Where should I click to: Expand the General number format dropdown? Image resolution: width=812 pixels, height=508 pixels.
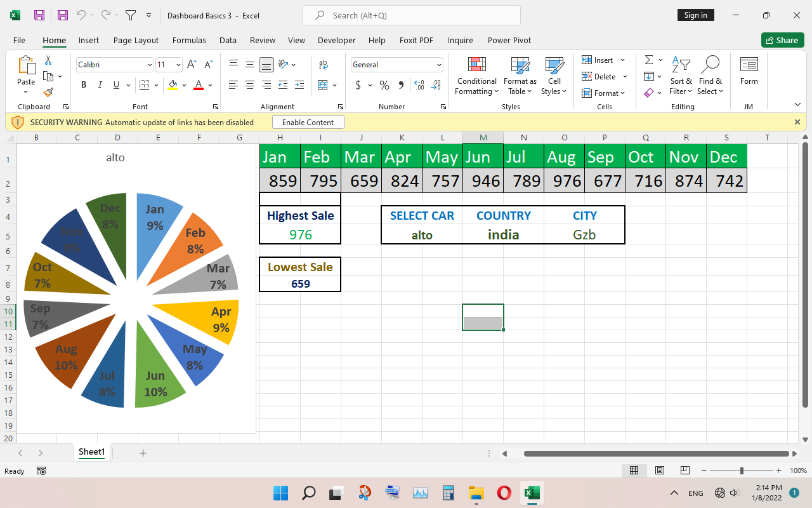tap(438, 65)
